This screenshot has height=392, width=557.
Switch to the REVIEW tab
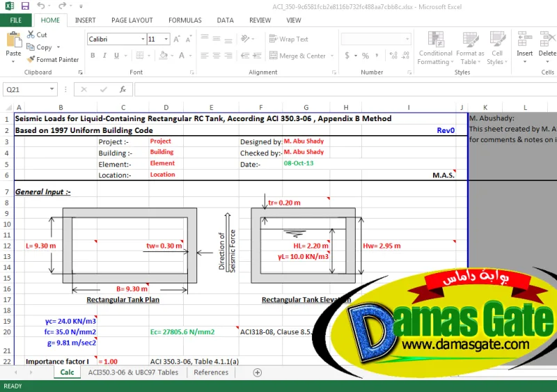coord(260,20)
